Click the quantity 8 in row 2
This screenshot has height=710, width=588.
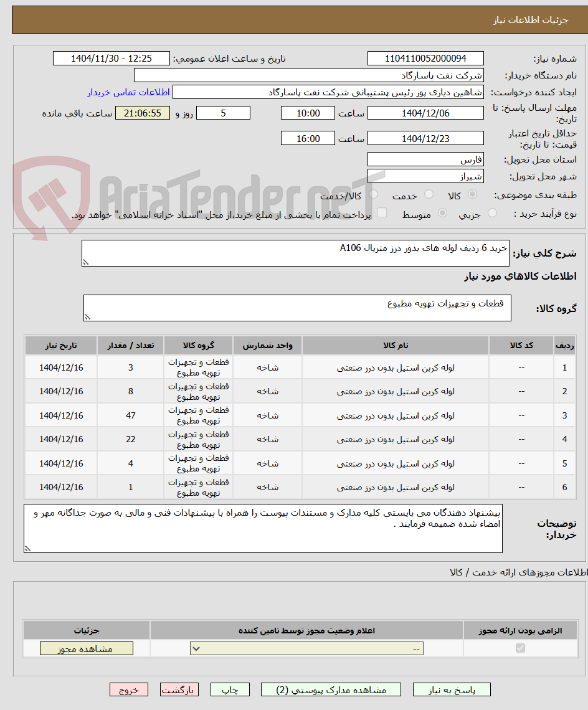130,391
